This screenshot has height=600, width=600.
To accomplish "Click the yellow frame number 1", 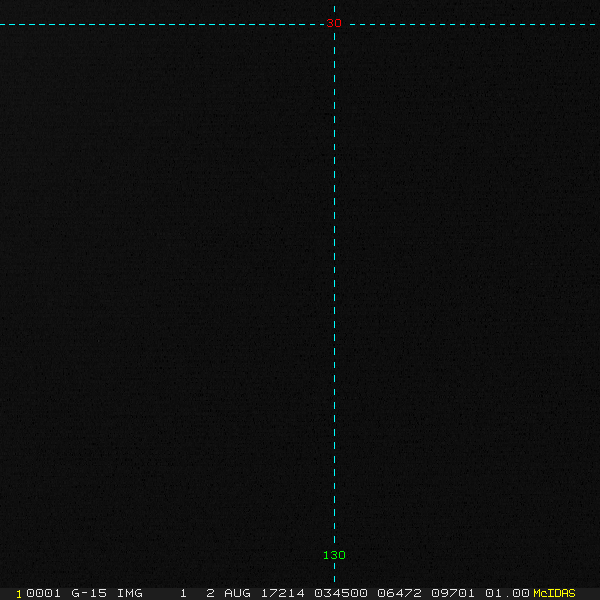I will pyautogui.click(x=19, y=594).
